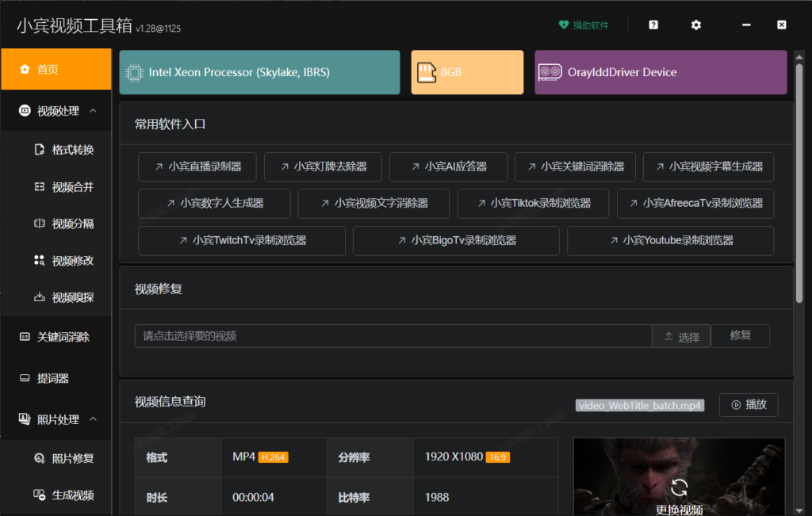
Task: Open 视频分隔 from the sidebar
Action: point(72,224)
